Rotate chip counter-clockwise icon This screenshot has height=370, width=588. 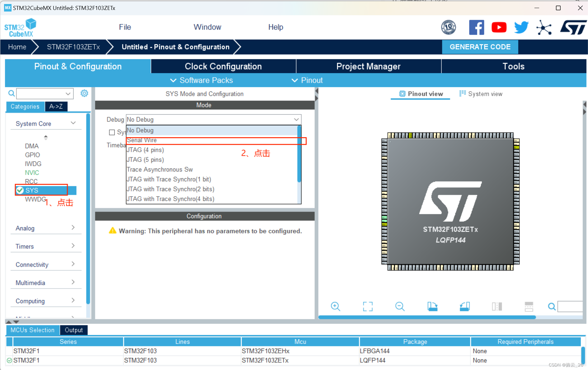point(465,307)
